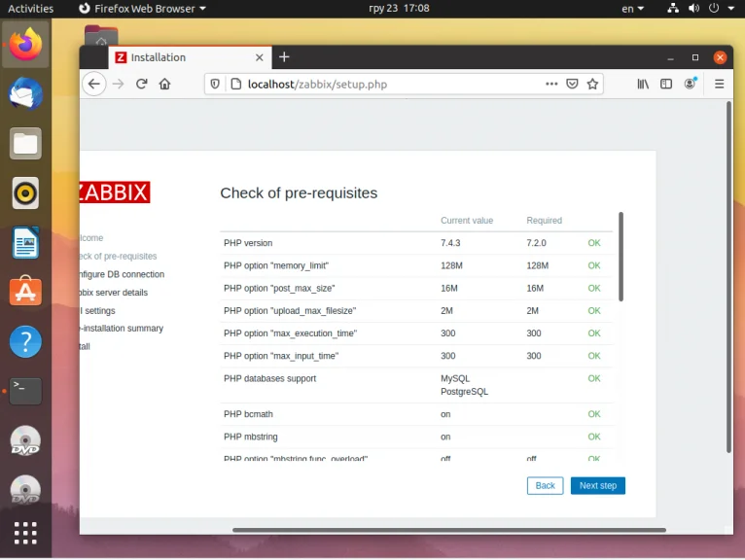Open Firefox from the dock

(25, 44)
